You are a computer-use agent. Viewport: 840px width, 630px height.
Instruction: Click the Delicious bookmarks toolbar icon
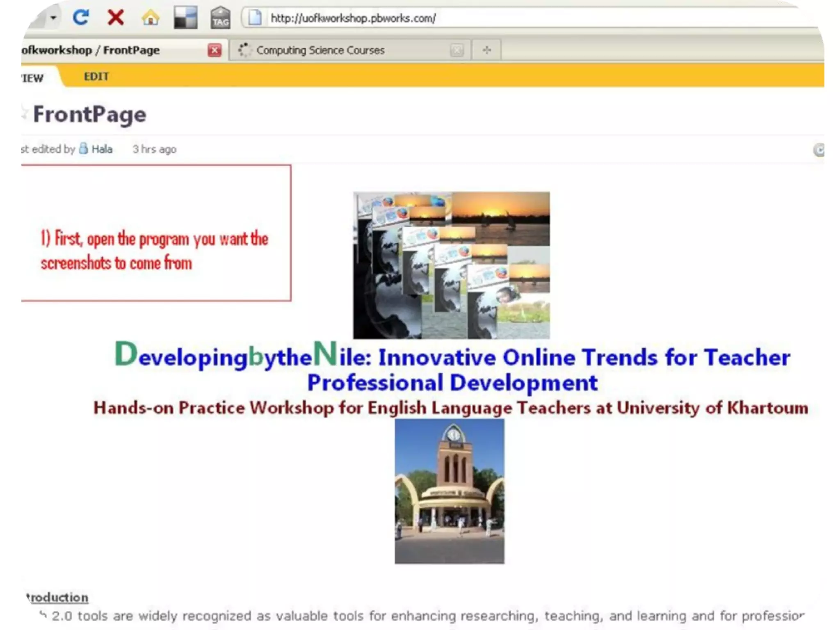click(x=185, y=18)
